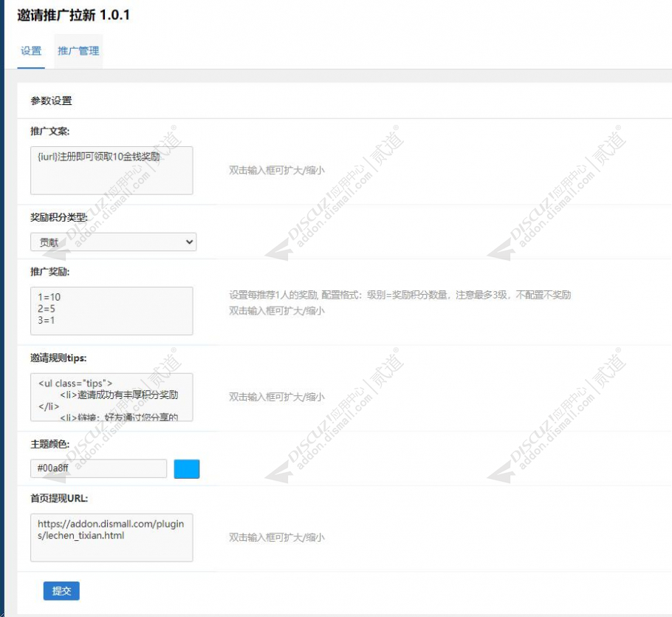Switch to the 设置 tab
The width and height of the screenshot is (672, 617).
(31, 51)
